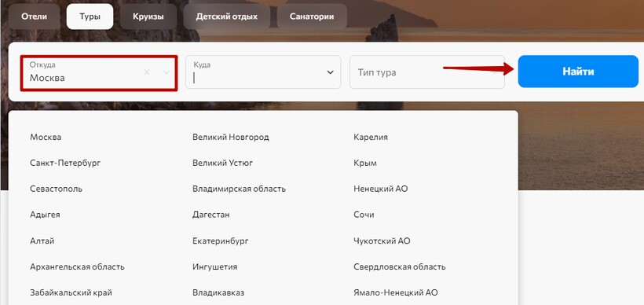Select Крым in the destination list
Viewport: 644px width, 305px height.
tap(365, 164)
